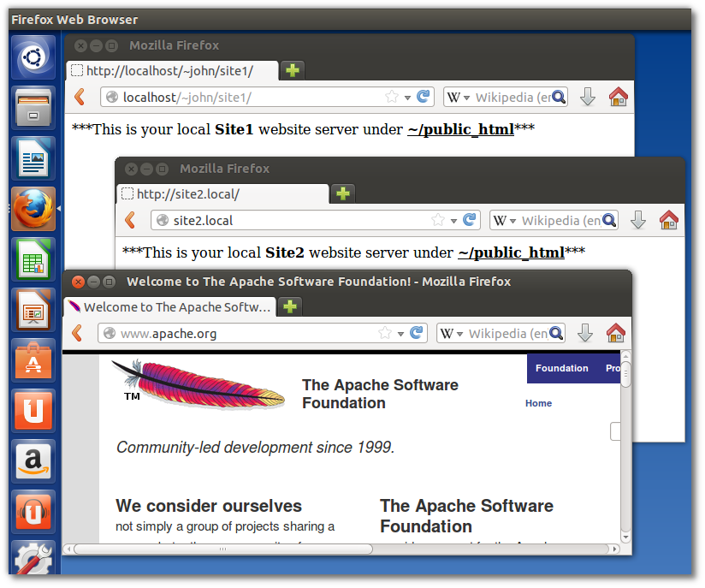Expand URL history dropdown in Apache window
Screen dimensions: 705x588
click(400, 334)
